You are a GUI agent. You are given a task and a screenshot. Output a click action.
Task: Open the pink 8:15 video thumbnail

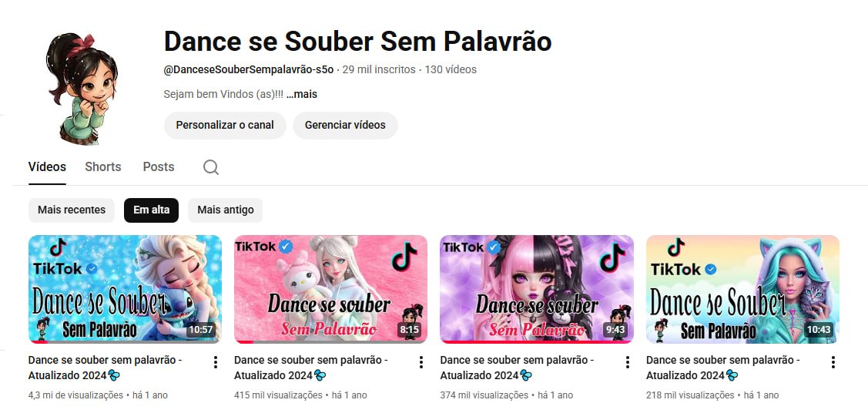pyautogui.click(x=330, y=289)
